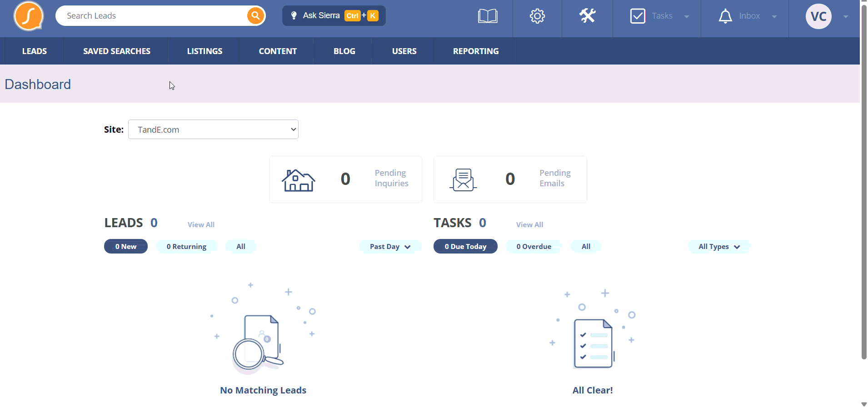Click the Inbox label text
The width and height of the screenshot is (868, 408).
coord(749,16)
